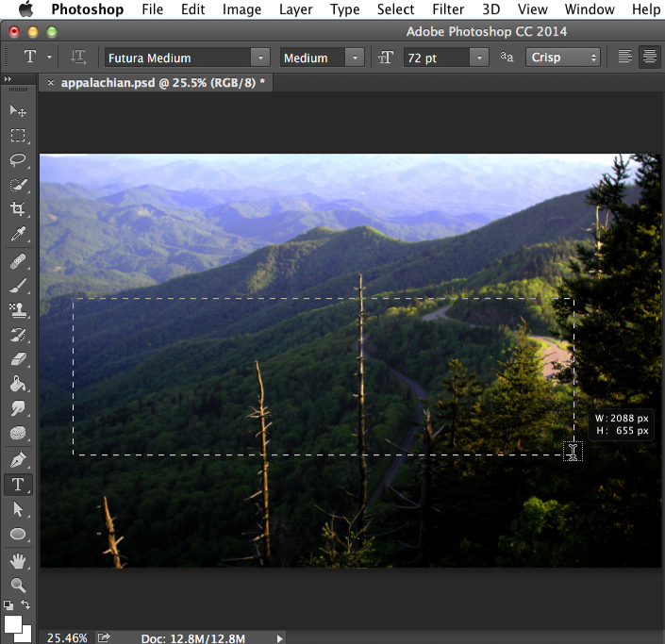This screenshot has width=665, height=644.
Task: Open the 72 pt font size dropdown
Action: point(479,58)
